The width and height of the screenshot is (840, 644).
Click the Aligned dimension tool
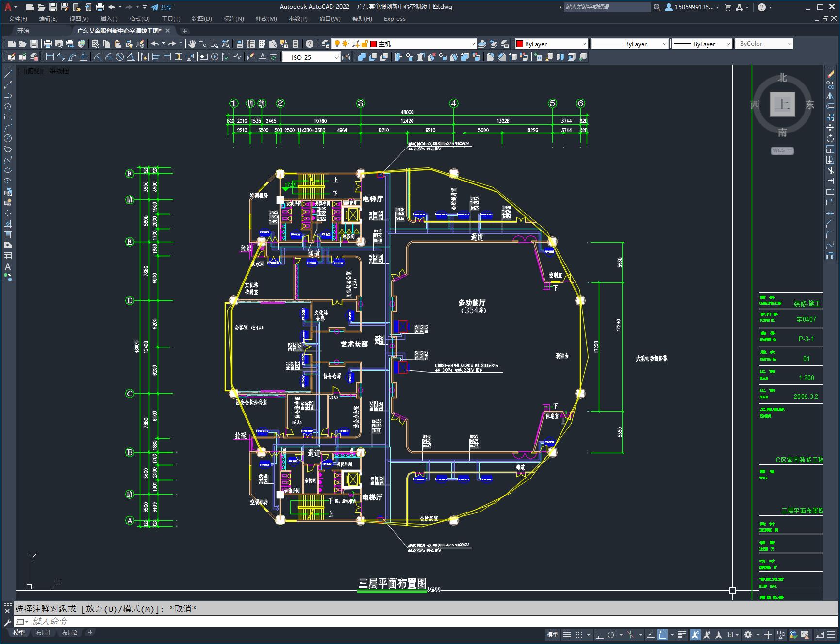61,57
